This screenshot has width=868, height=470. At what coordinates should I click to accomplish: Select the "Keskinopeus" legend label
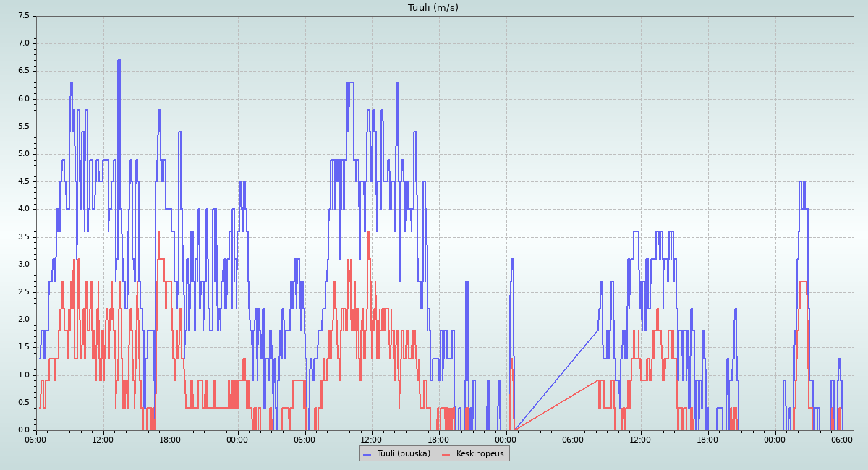[480, 453]
